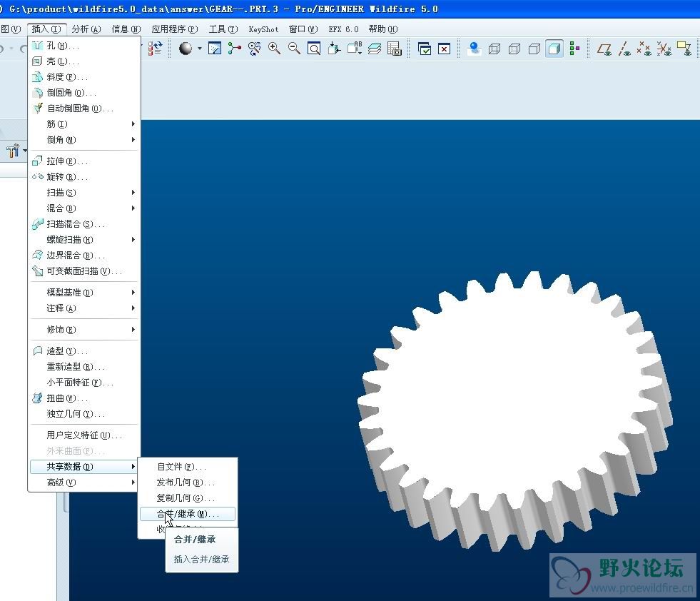Click the repaint screen icon
Screen dimensions: 700x601
click(x=215, y=49)
